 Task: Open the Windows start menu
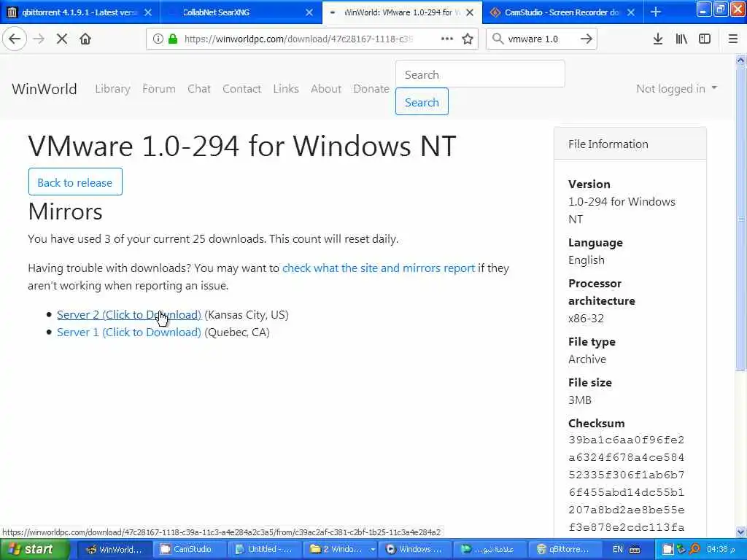pyautogui.click(x=35, y=549)
